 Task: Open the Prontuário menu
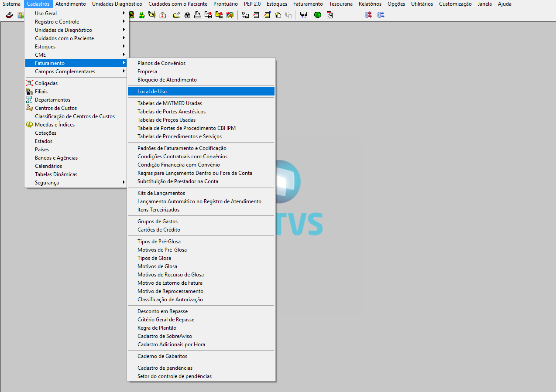point(226,4)
